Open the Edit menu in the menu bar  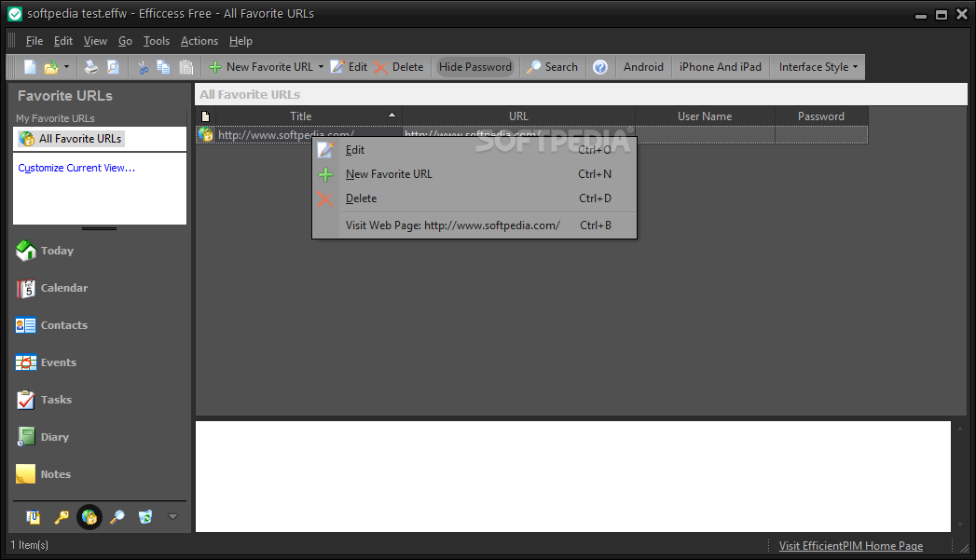pyautogui.click(x=62, y=41)
